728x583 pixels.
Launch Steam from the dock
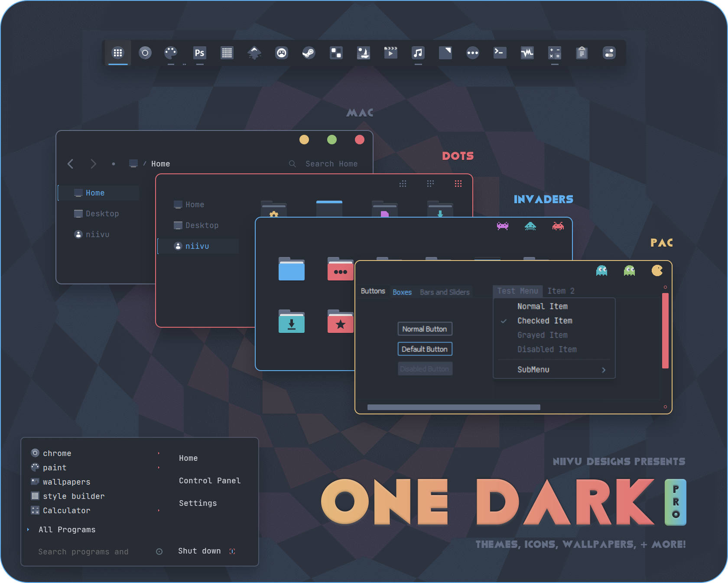coord(309,53)
